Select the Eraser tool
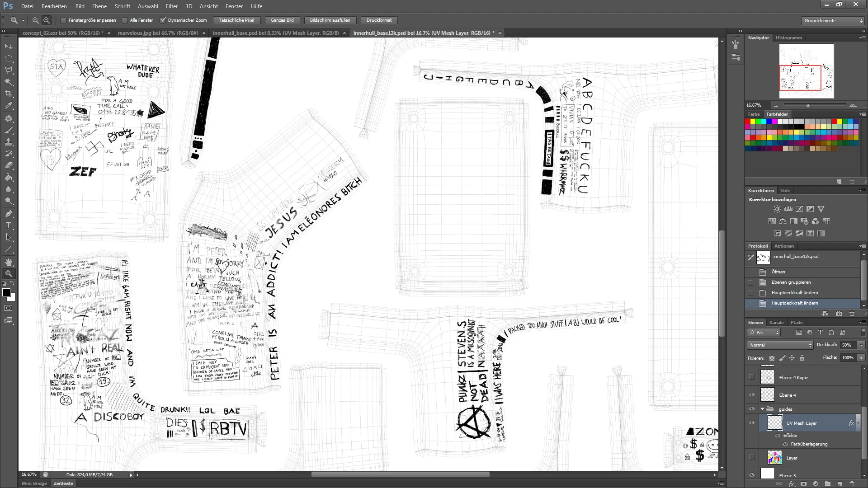The height and width of the screenshot is (488, 868). [x=9, y=165]
